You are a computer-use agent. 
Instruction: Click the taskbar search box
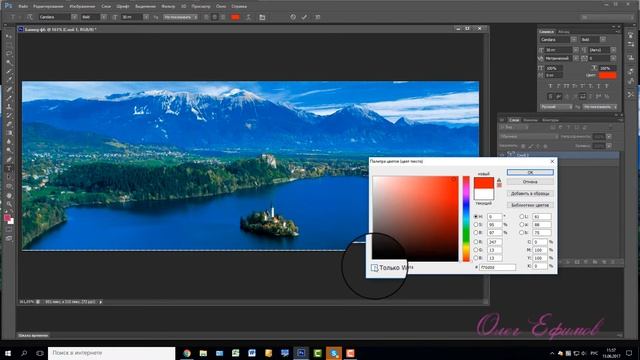point(111,353)
